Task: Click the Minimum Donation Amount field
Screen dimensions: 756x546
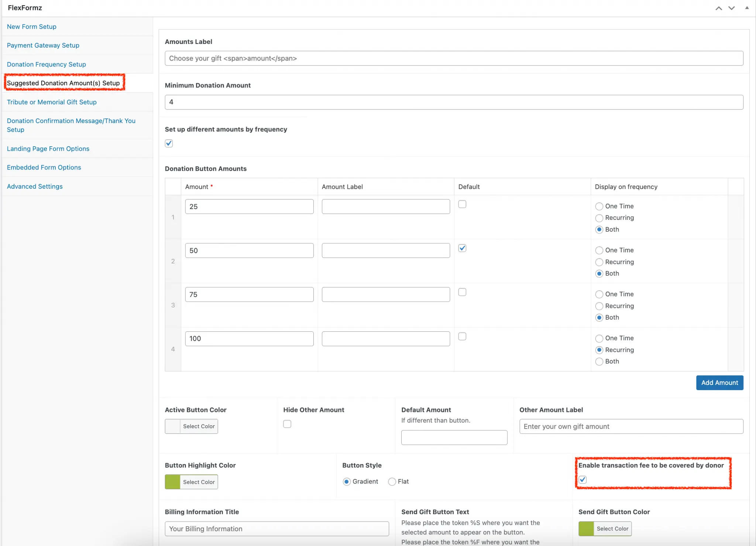Action: coord(454,102)
